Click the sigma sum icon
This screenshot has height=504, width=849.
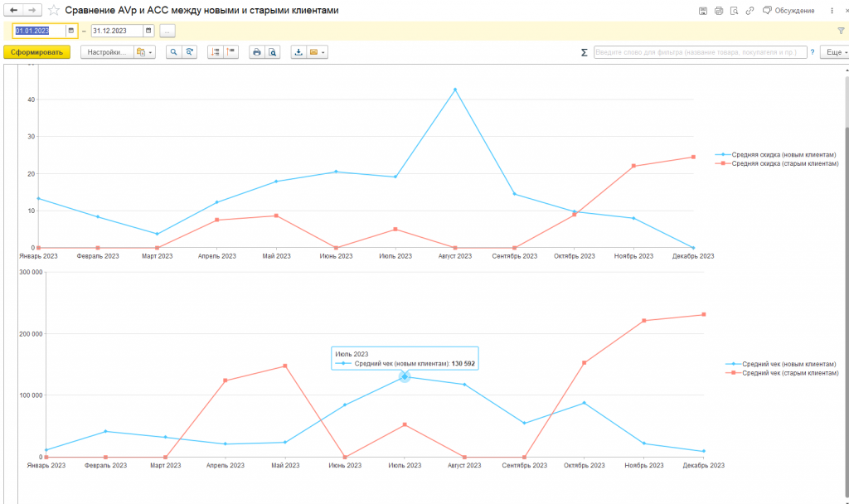click(x=584, y=52)
